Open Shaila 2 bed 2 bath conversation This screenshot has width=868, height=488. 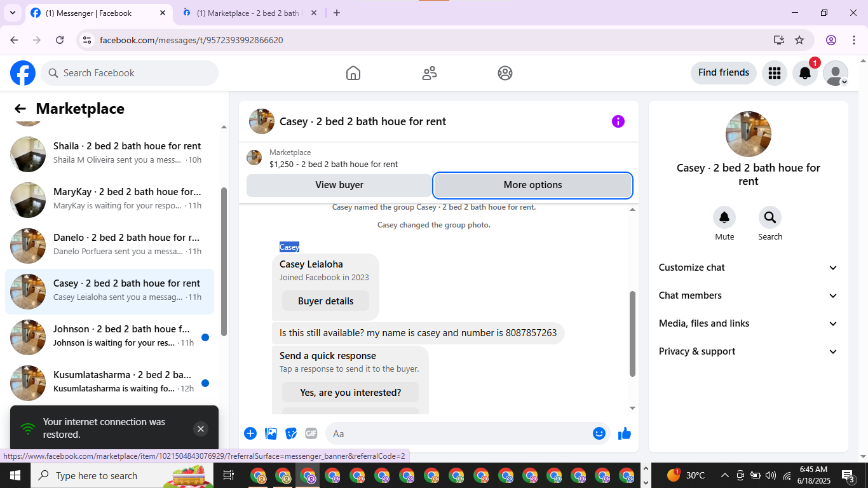click(x=109, y=154)
